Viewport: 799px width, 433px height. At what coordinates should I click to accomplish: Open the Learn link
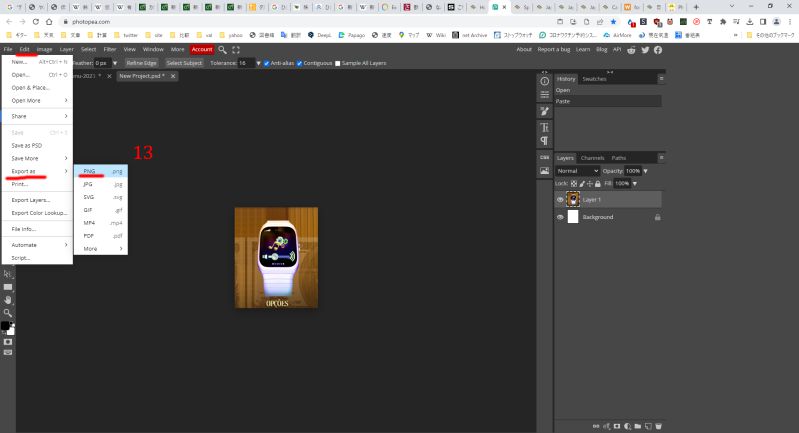(583, 49)
